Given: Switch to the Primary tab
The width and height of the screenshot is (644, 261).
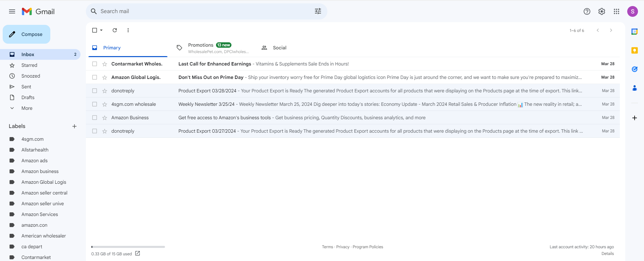Looking at the screenshot, I should pyautogui.click(x=128, y=48).
